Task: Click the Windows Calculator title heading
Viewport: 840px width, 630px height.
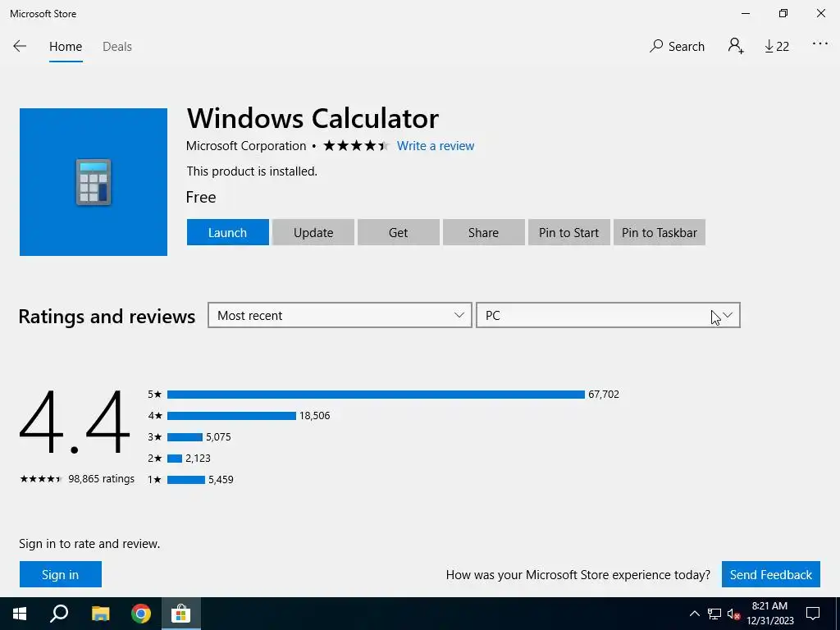Action: [x=313, y=118]
